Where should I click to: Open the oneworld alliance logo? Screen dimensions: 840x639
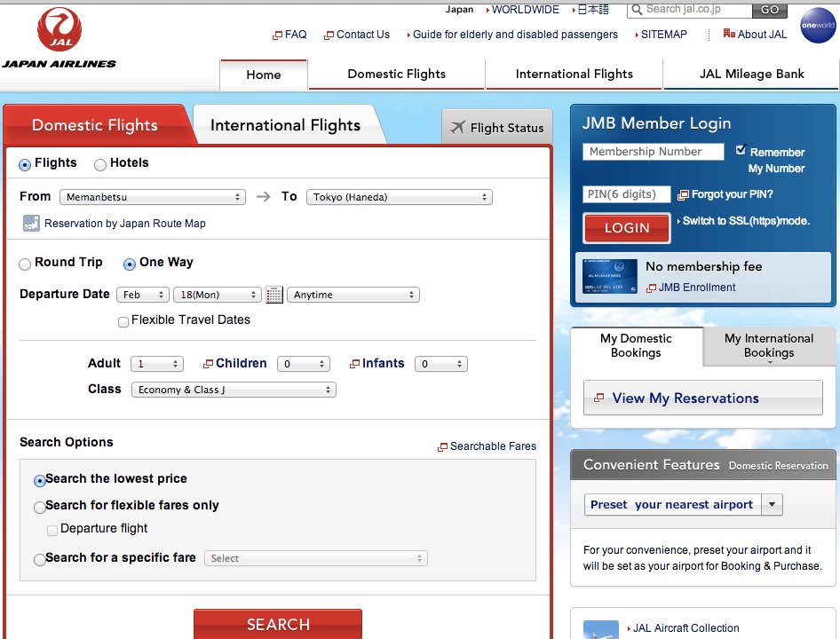coord(818,25)
